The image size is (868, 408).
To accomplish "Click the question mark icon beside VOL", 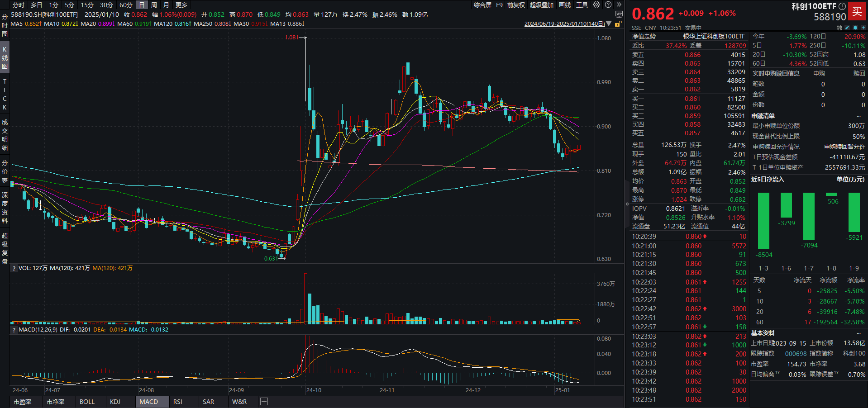I will pyautogui.click(x=14, y=268).
